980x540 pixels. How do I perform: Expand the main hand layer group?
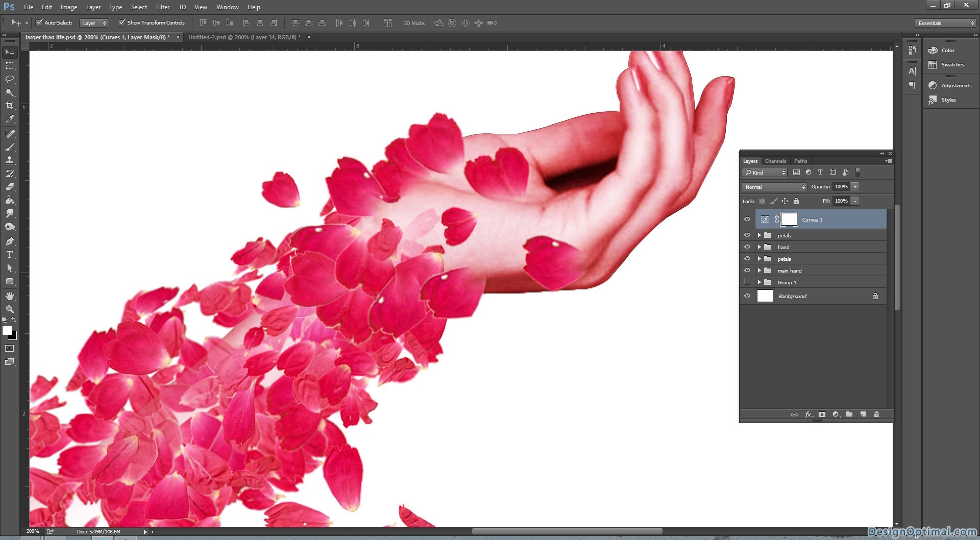tap(759, 271)
